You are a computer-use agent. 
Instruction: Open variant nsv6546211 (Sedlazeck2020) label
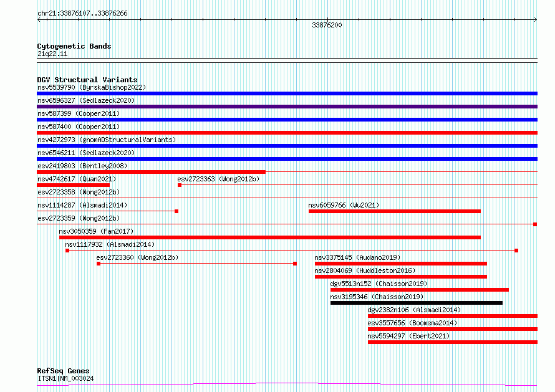(86, 153)
